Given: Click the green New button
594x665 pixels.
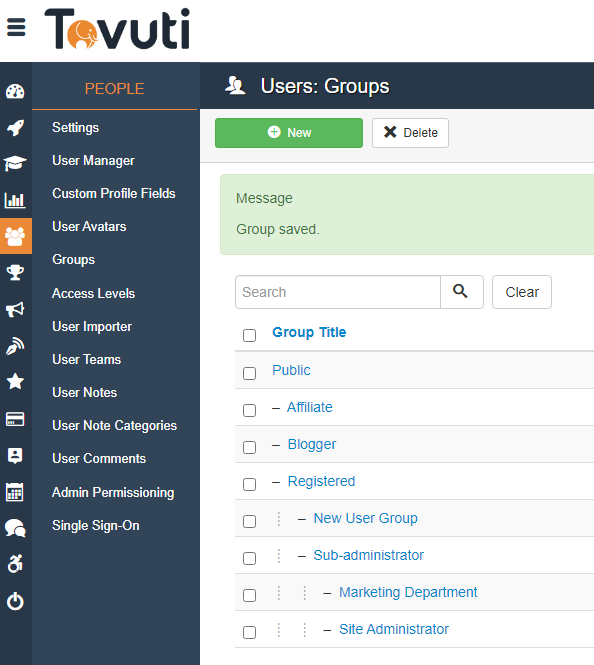Looking at the screenshot, I should [289, 133].
